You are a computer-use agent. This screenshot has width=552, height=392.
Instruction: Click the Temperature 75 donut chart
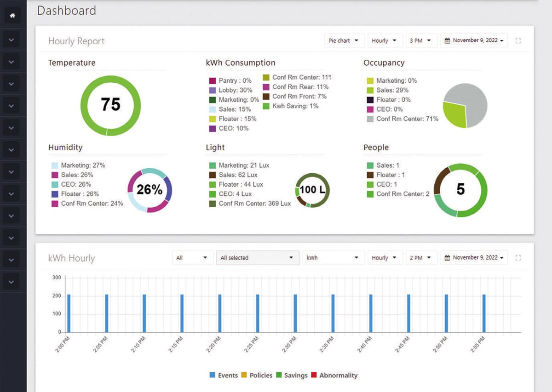pos(110,105)
